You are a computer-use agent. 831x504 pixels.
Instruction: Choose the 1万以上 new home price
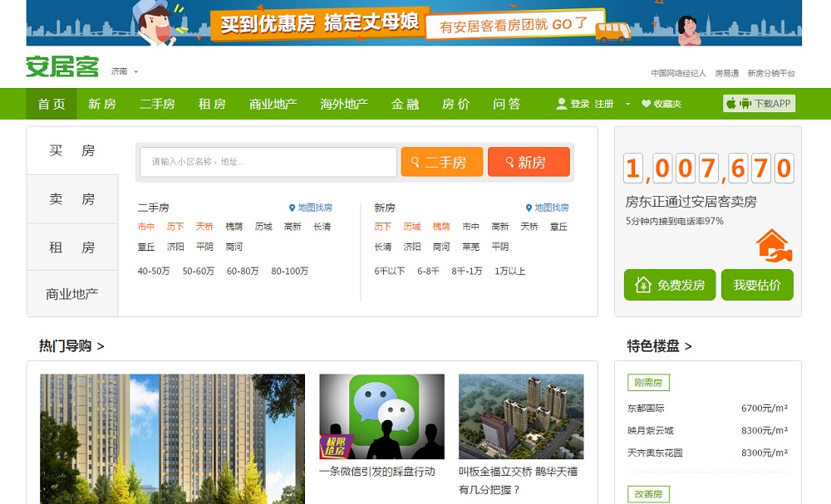510,271
